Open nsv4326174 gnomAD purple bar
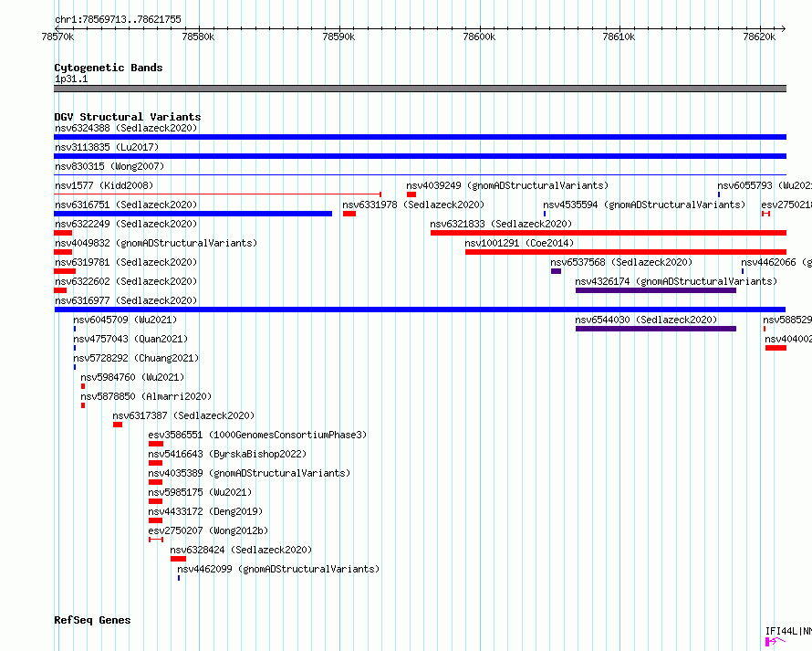The height and width of the screenshot is (651, 812). coord(656,290)
